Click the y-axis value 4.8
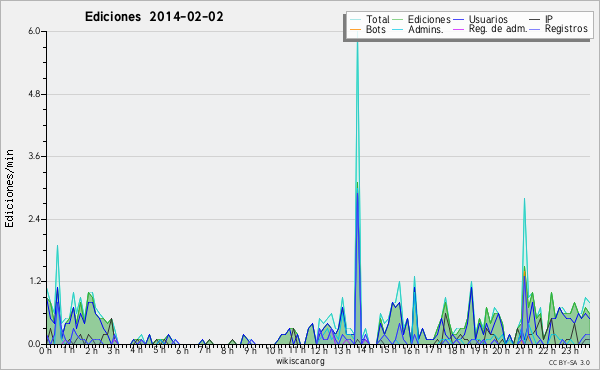This screenshot has height=370, width=600. [x=34, y=94]
